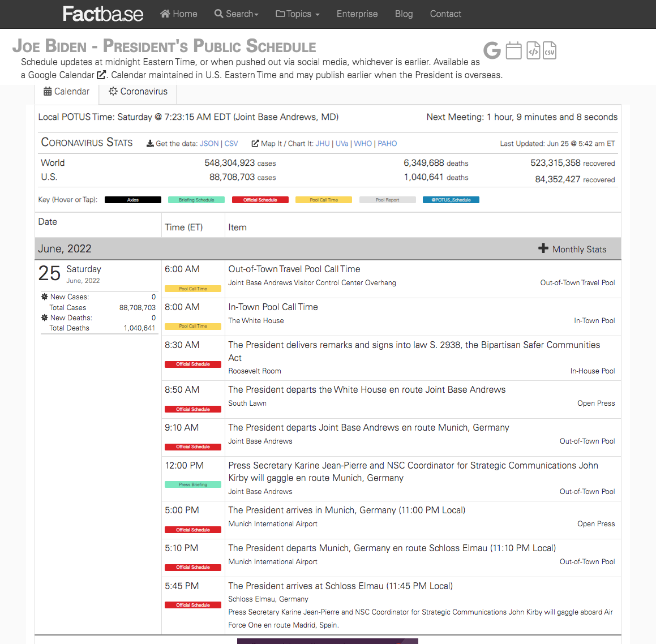656x644 pixels.
Task: Go to Home in navigation bar
Action: pyautogui.click(x=179, y=14)
